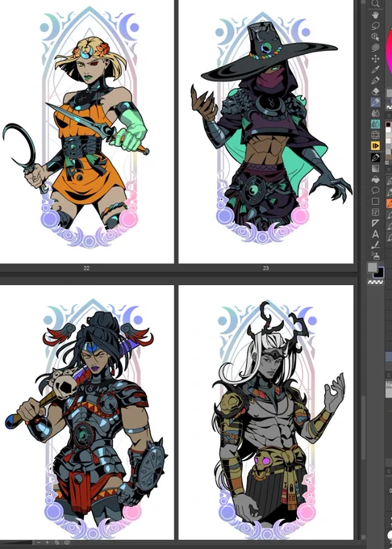Open page 22 thumbnail with blonde sickle character
Image resolution: width=392 pixels, height=549 pixels.
(x=87, y=132)
